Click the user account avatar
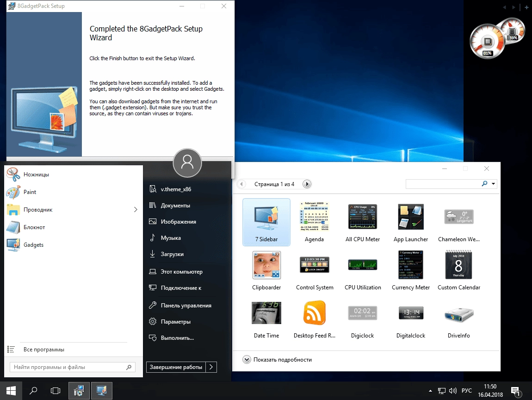The width and height of the screenshot is (532, 400). pos(187,162)
